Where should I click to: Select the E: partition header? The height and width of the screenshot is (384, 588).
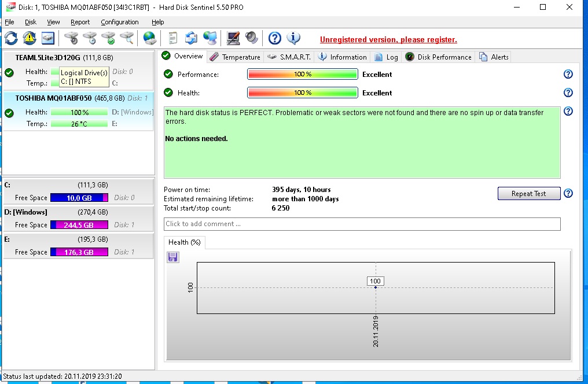(x=78, y=239)
